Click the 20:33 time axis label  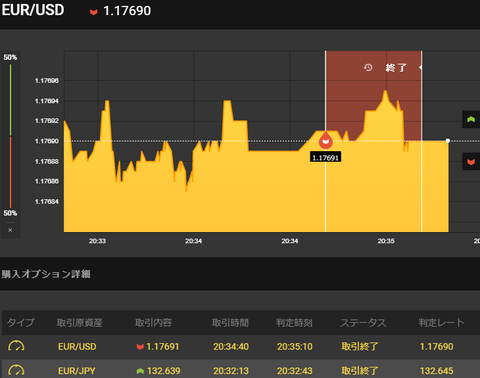click(97, 241)
